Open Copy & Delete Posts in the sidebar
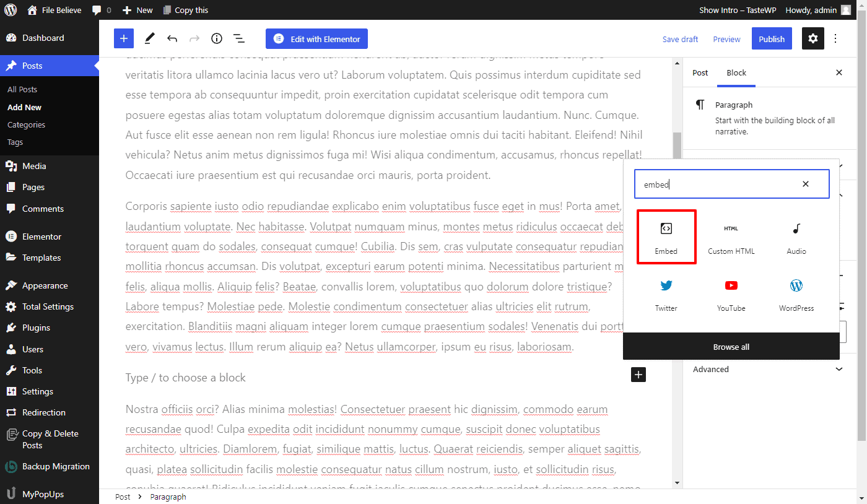 (x=50, y=440)
